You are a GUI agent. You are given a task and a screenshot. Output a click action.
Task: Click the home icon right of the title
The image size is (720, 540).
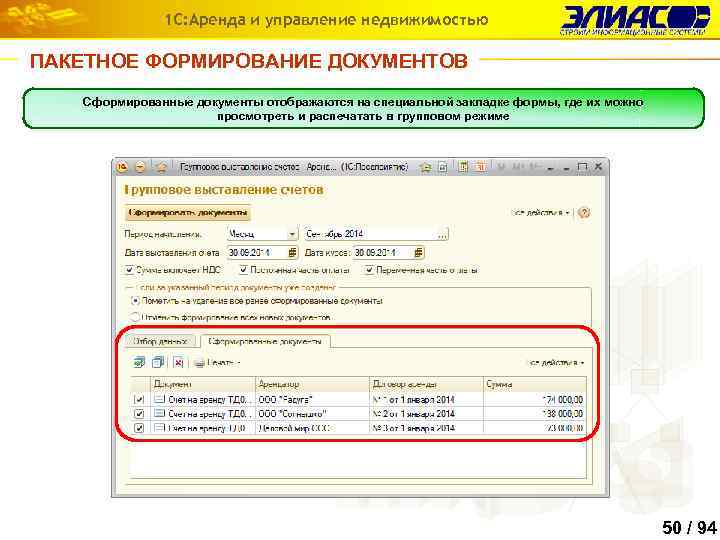(x=426, y=167)
